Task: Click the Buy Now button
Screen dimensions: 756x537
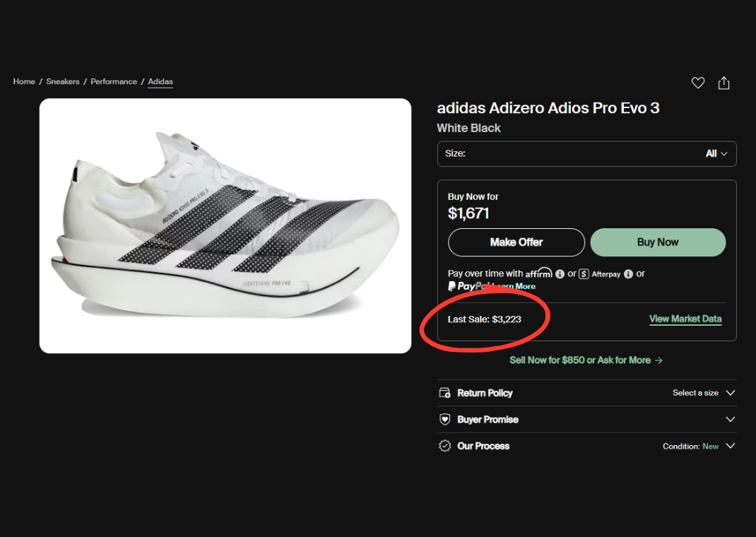Action: (x=657, y=242)
